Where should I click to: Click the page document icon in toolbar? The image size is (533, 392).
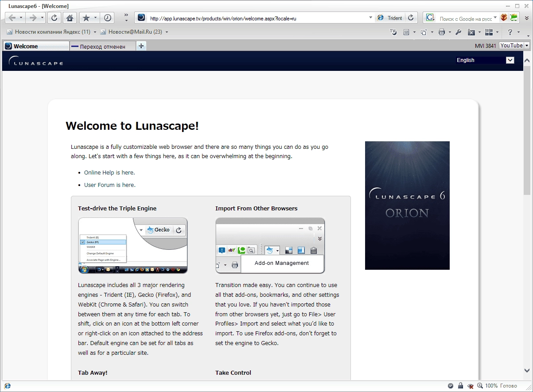pyautogui.click(x=406, y=32)
